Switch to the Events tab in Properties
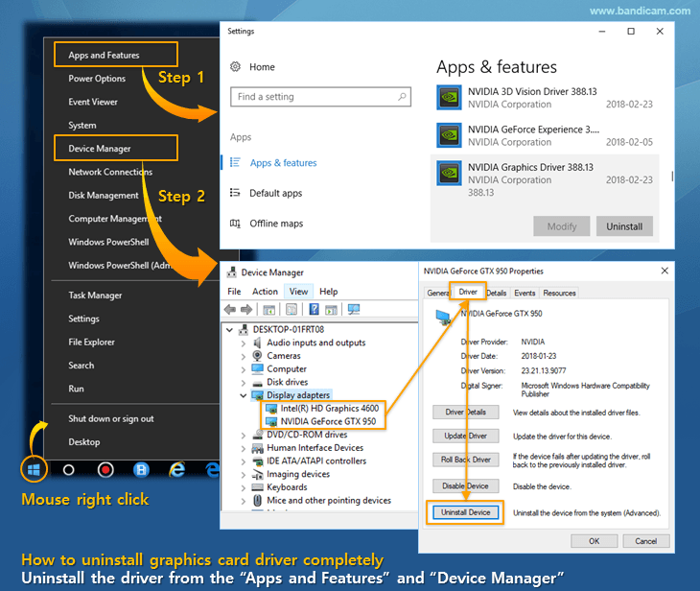The width and height of the screenshot is (700, 591). tap(525, 293)
